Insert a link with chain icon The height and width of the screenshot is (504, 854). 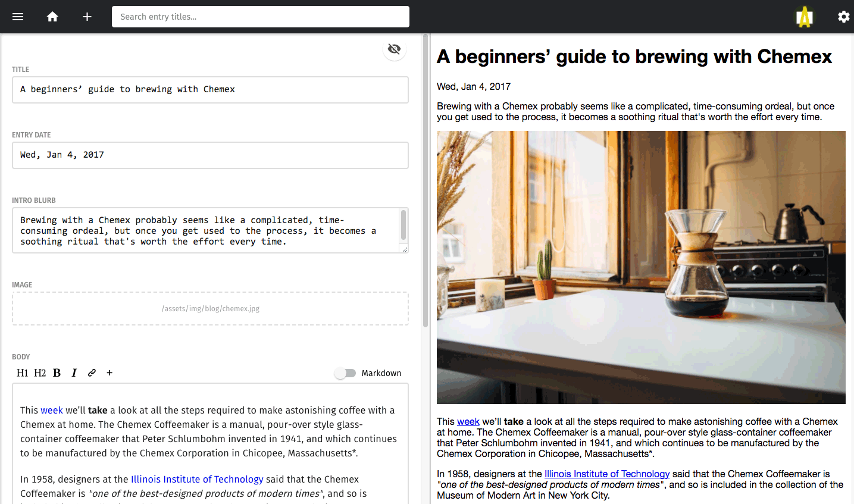(x=92, y=373)
